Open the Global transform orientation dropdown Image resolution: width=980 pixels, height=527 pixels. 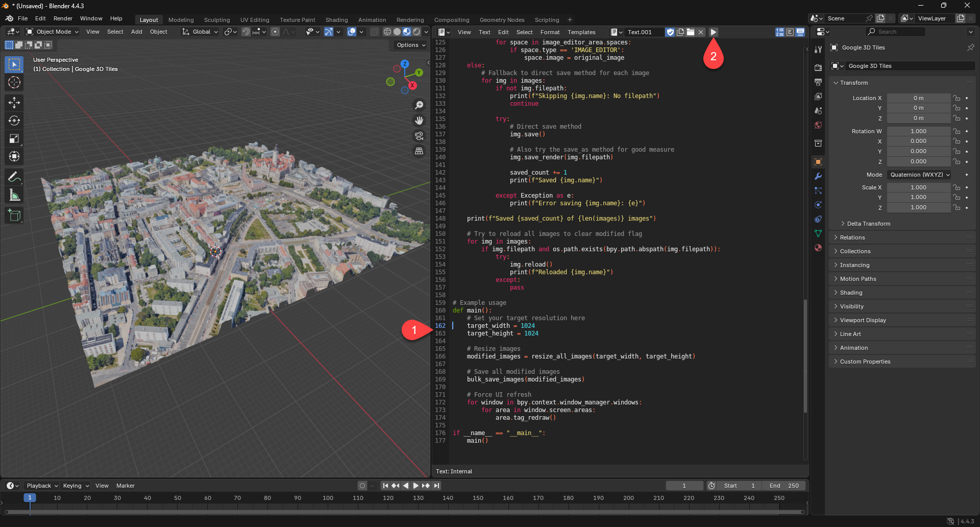(x=200, y=32)
